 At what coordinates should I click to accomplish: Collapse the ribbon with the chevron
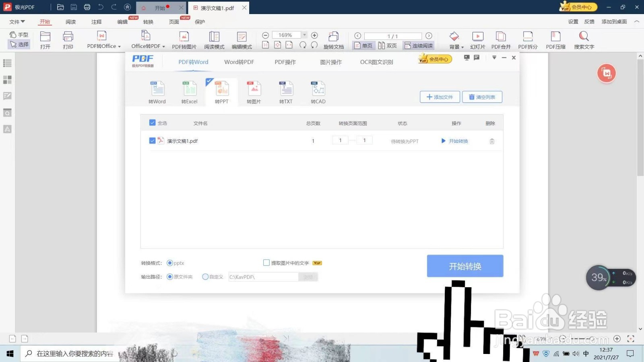coord(636,22)
